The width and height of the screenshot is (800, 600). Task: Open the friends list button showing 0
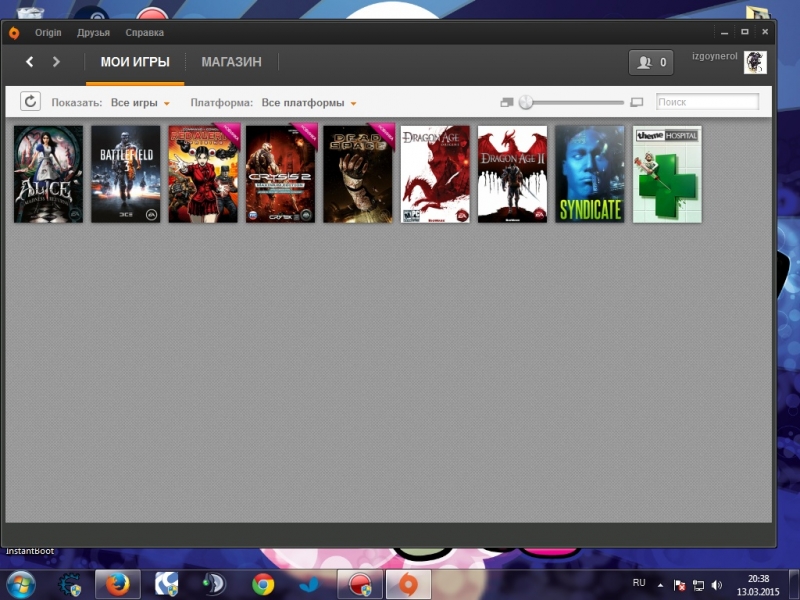pos(651,62)
